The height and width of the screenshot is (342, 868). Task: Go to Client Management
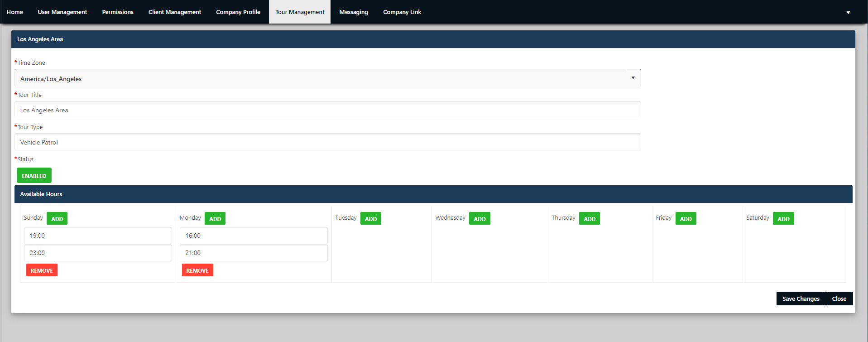(x=175, y=12)
